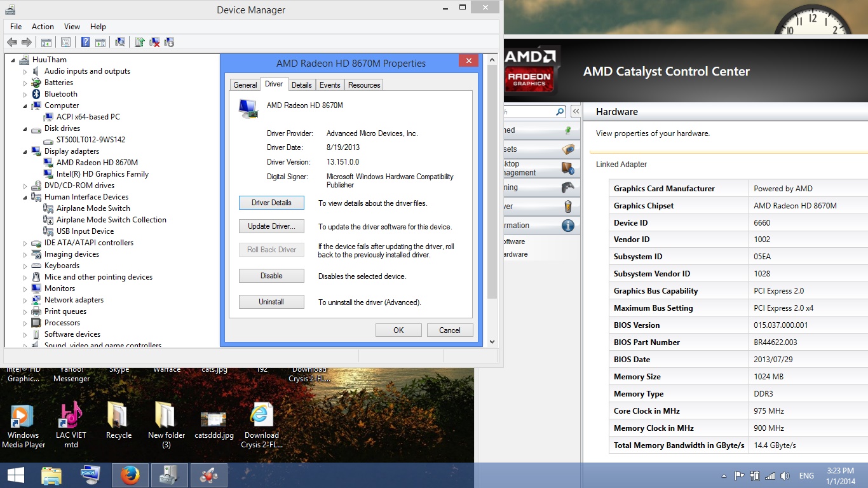The width and height of the screenshot is (868, 488).
Task: Click the search magnifier icon in Catalyst Control Center
Action: (560, 112)
